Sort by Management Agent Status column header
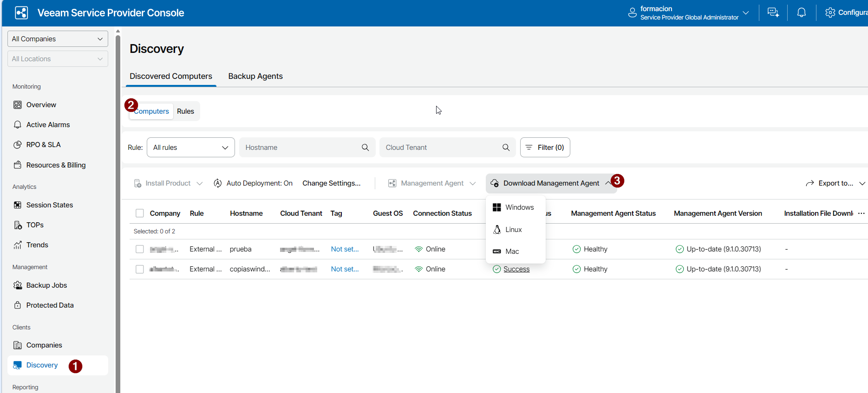The image size is (868, 393). 613,213
